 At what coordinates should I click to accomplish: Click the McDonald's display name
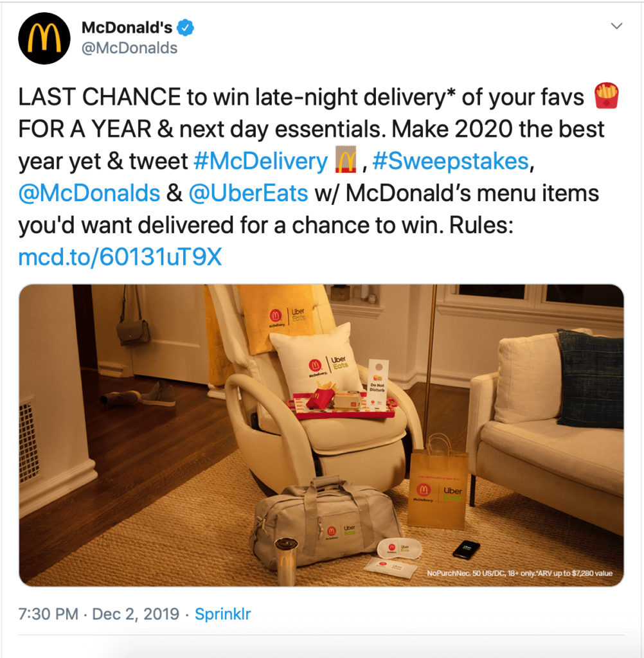click(x=127, y=28)
